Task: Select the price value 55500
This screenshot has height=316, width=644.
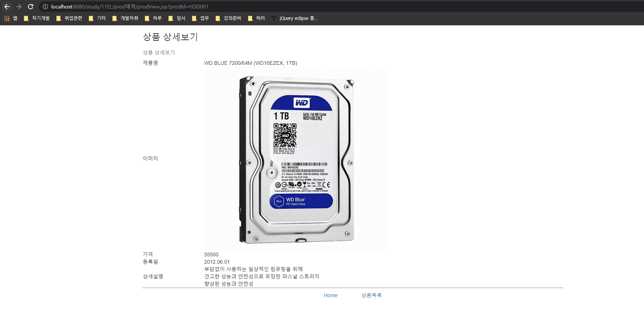Action: tap(211, 254)
